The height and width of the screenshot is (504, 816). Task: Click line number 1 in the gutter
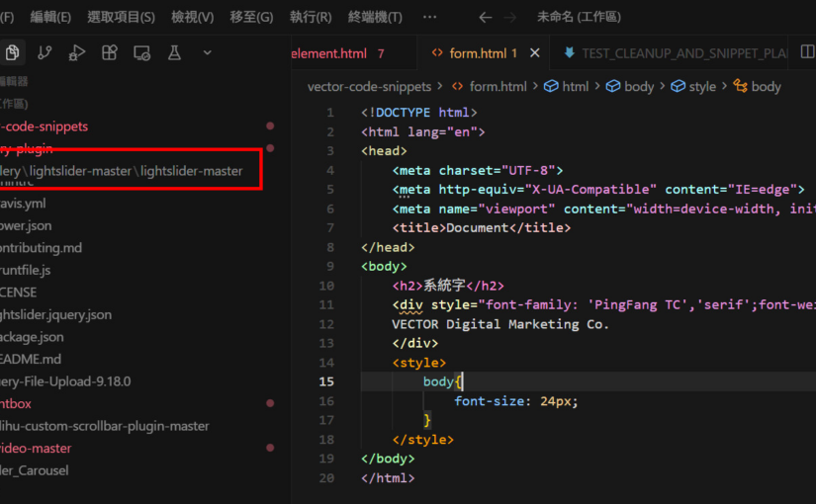pos(330,113)
